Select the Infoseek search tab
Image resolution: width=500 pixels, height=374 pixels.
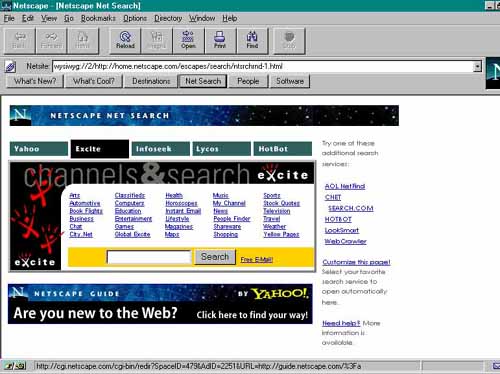161,149
